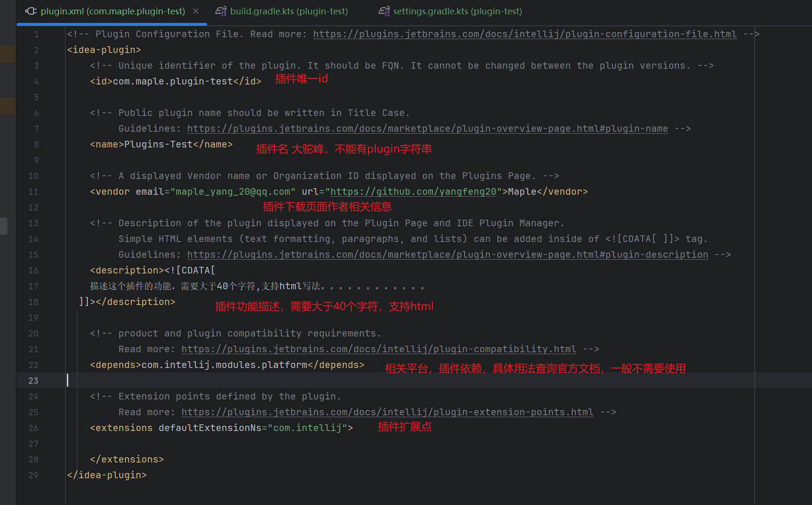This screenshot has width=812, height=505.
Task: Click the yellow change marker beside line 2
Action: pyautogui.click(x=8, y=54)
